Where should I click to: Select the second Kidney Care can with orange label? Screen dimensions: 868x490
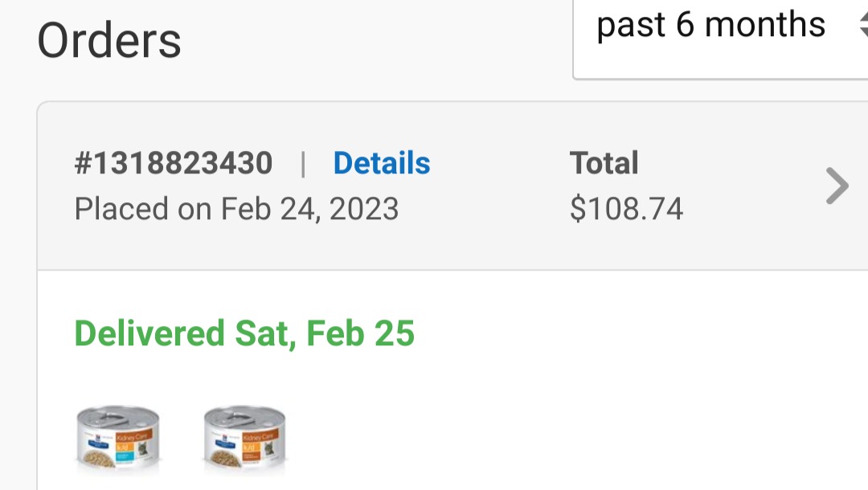244,441
